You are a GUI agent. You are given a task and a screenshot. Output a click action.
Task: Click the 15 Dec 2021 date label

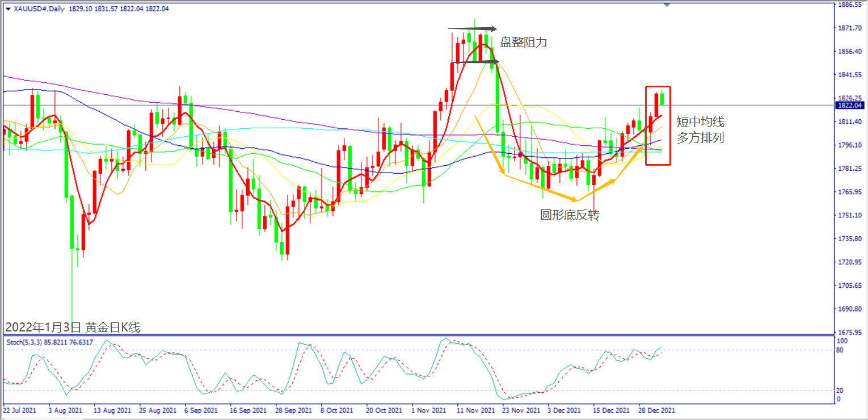coord(612,410)
